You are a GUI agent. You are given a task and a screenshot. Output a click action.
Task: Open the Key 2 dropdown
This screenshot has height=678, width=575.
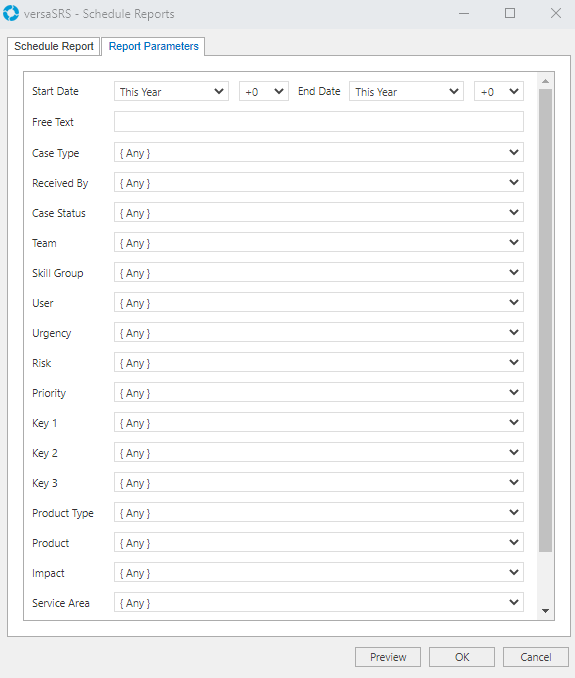point(319,452)
